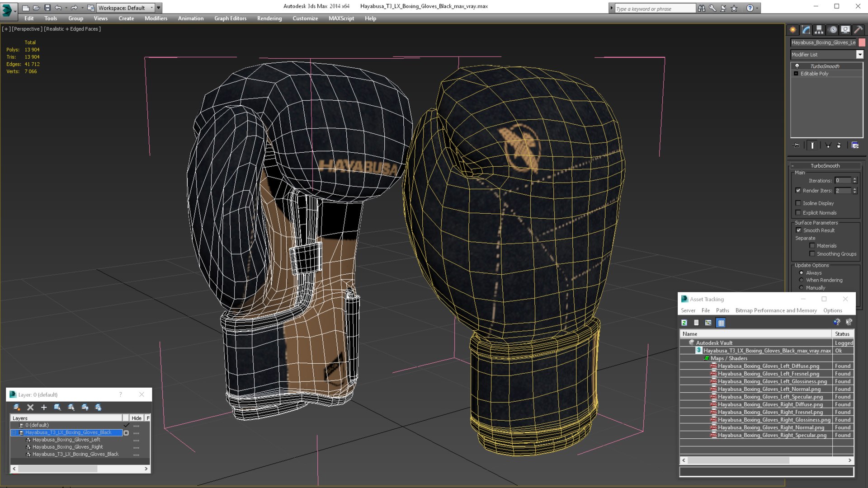
Task: Refresh the Asset Tracking list
Action: click(x=684, y=323)
